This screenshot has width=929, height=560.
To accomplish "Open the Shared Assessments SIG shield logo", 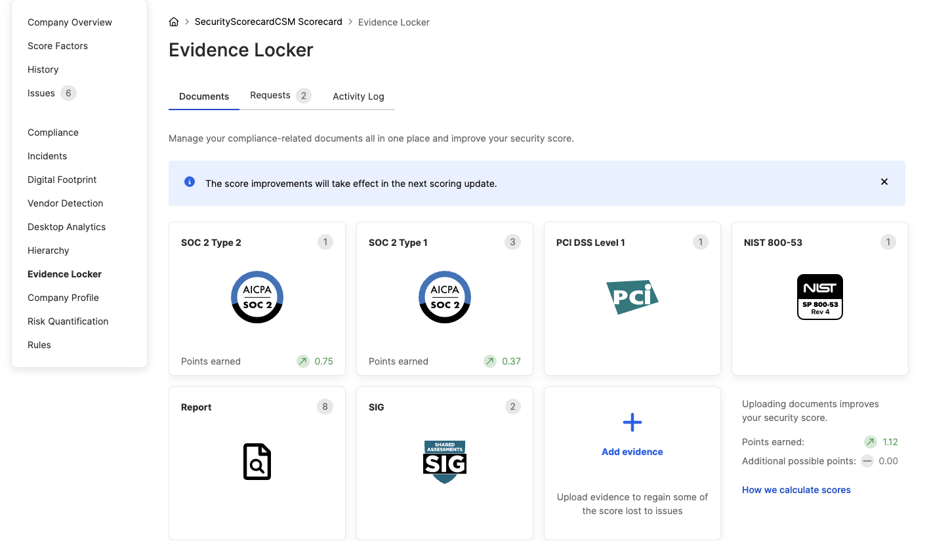I will point(444,462).
